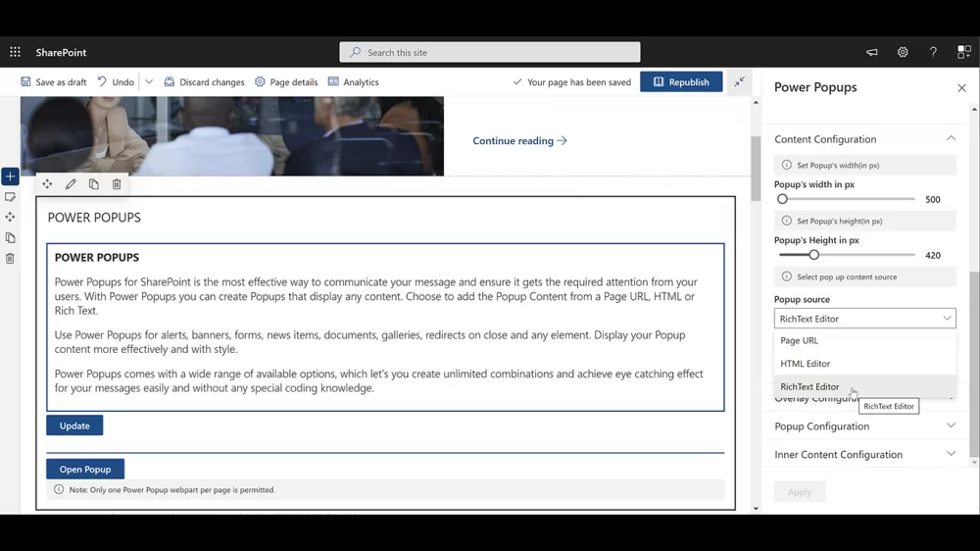980x551 pixels.
Task: Click the edit section icon in left rail
Action: coord(10,197)
